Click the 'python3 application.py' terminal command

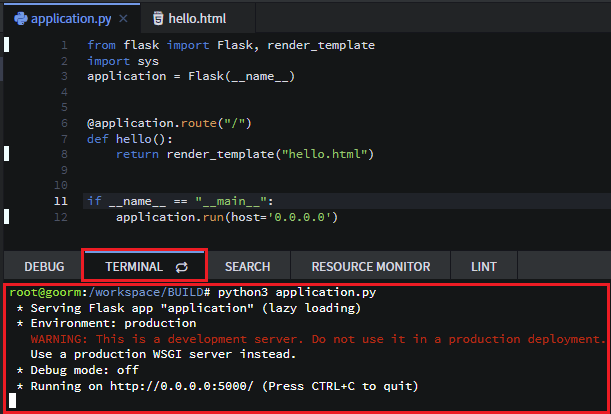tap(297, 292)
